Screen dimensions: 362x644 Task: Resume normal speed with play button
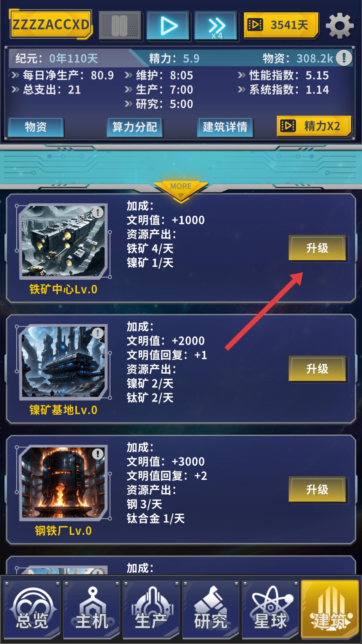coord(168,26)
